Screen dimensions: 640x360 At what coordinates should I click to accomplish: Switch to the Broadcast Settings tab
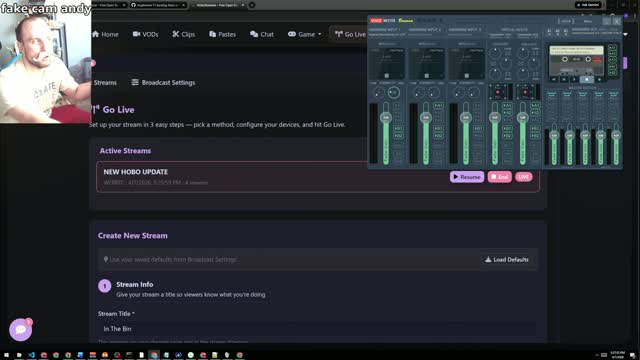pos(163,82)
